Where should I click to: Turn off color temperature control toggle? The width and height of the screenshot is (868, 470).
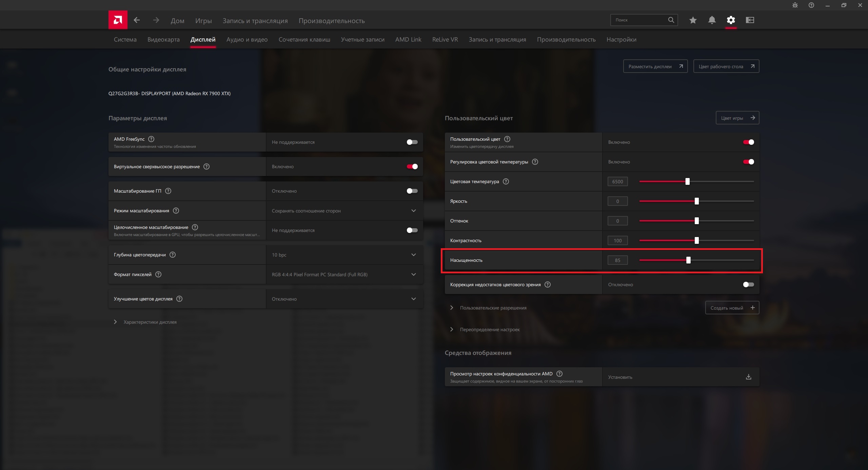pyautogui.click(x=748, y=162)
